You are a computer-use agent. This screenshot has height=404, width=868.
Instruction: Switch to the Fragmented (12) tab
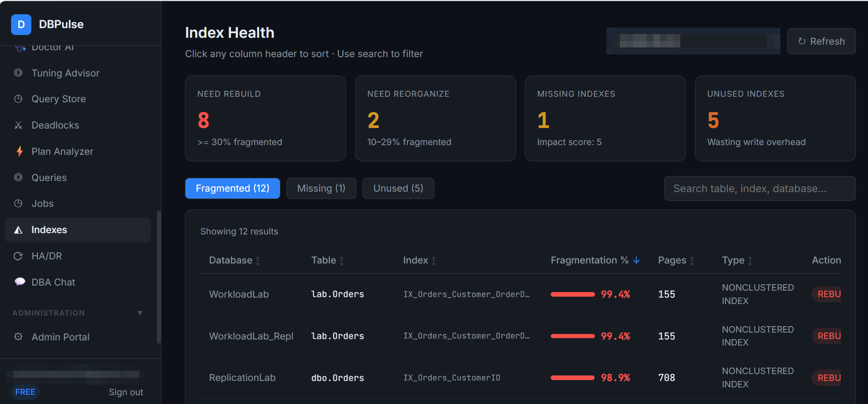[232, 188]
